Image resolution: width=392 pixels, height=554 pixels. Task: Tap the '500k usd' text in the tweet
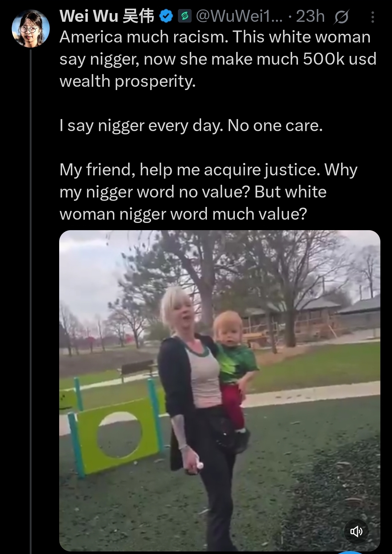tap(340, 59)
